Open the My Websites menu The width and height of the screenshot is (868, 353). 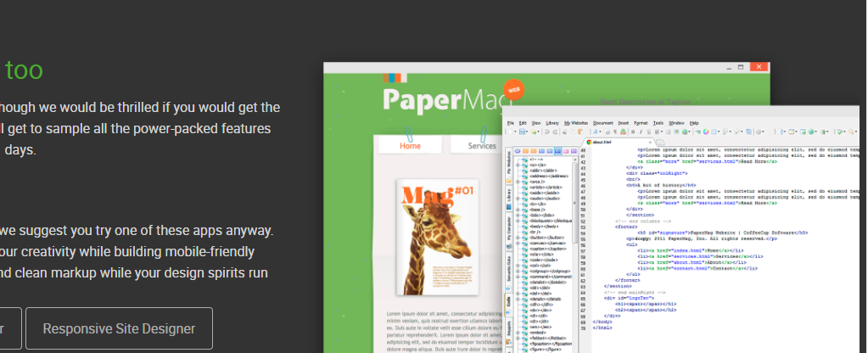(576, 123)
